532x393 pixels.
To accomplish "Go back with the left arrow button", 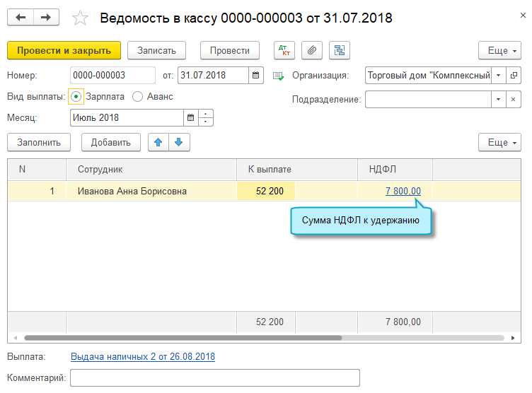I will tap(21, 17).
